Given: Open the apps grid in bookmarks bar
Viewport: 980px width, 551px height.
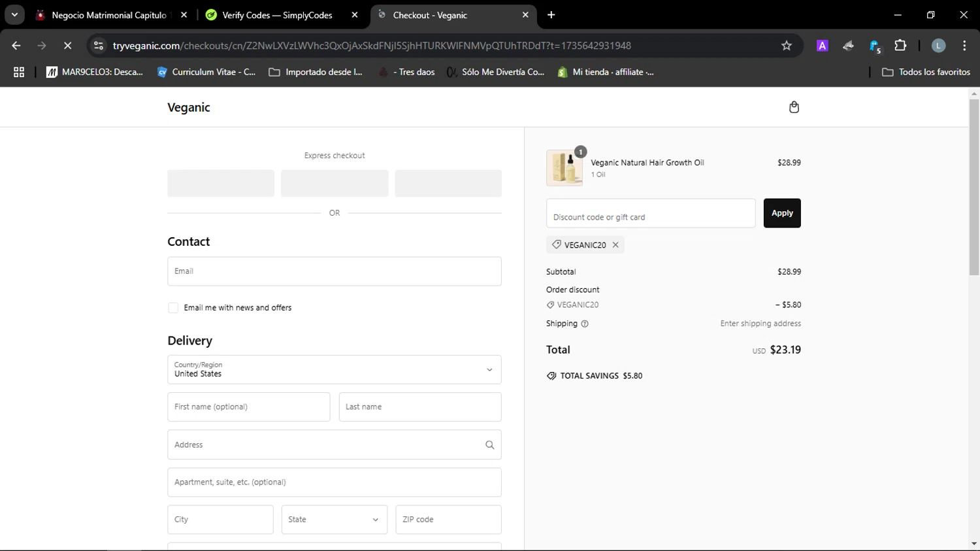Looking at the screenshot, I should click(x=19, y=72).
